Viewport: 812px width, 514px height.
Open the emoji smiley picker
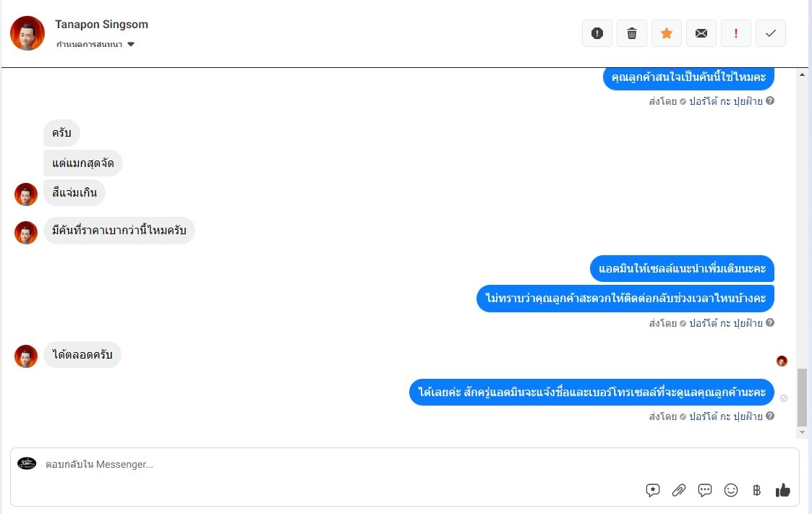pos(731,490)
